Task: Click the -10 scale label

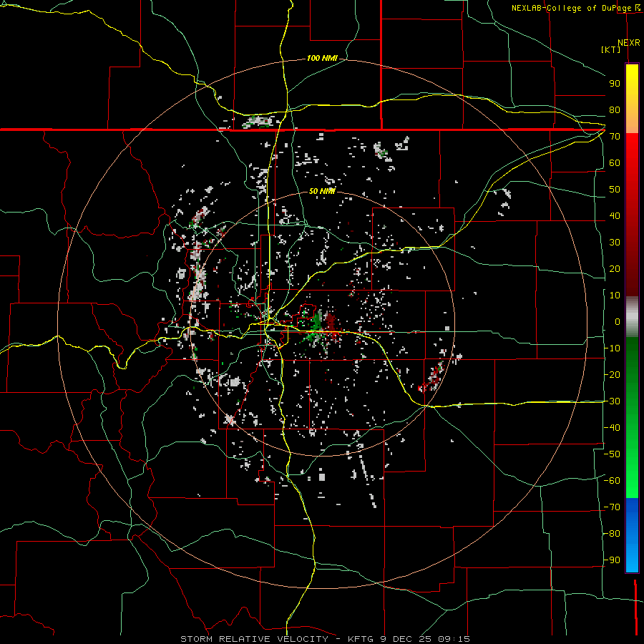Action: pos(612,348)
